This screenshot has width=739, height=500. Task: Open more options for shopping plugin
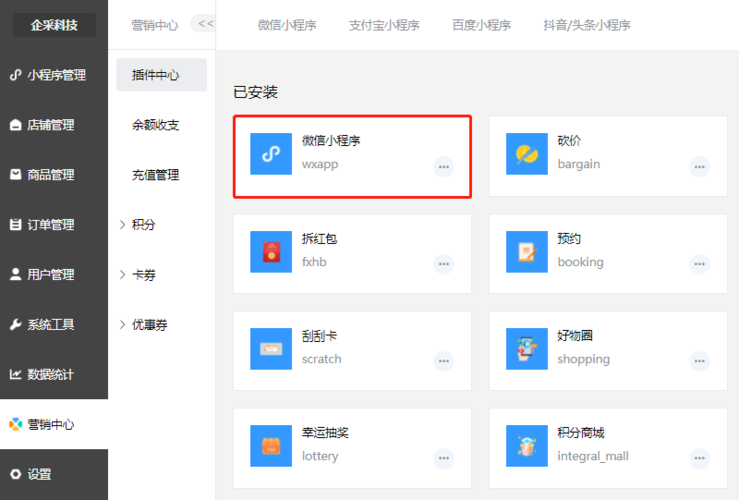699,361
